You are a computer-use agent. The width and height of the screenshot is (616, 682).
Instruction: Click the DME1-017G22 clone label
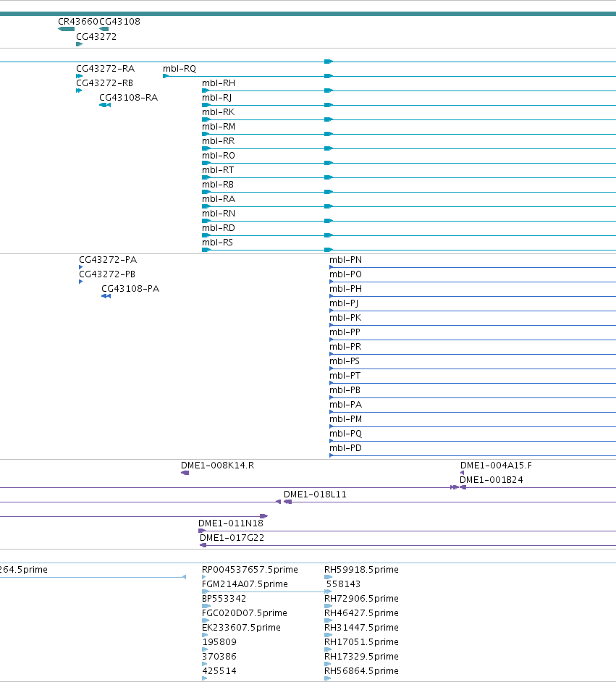click(x=232, y=538)
